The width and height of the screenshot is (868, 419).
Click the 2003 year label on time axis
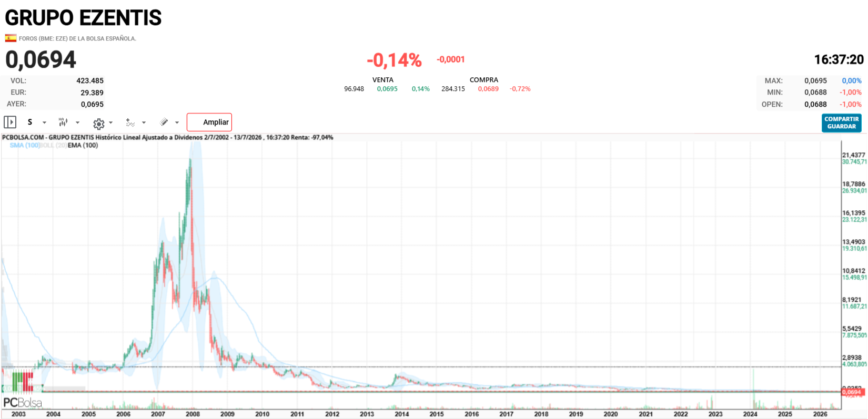point(18,414)
